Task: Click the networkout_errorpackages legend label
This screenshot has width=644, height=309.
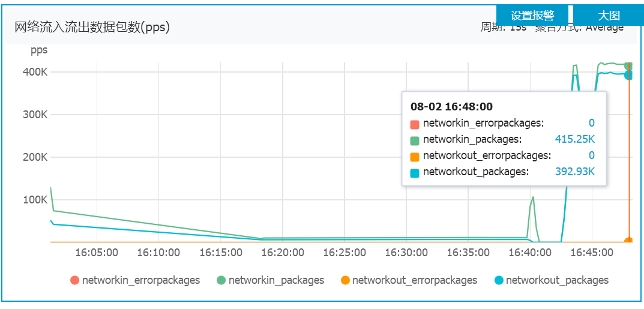Action: (x=415, y=280)
